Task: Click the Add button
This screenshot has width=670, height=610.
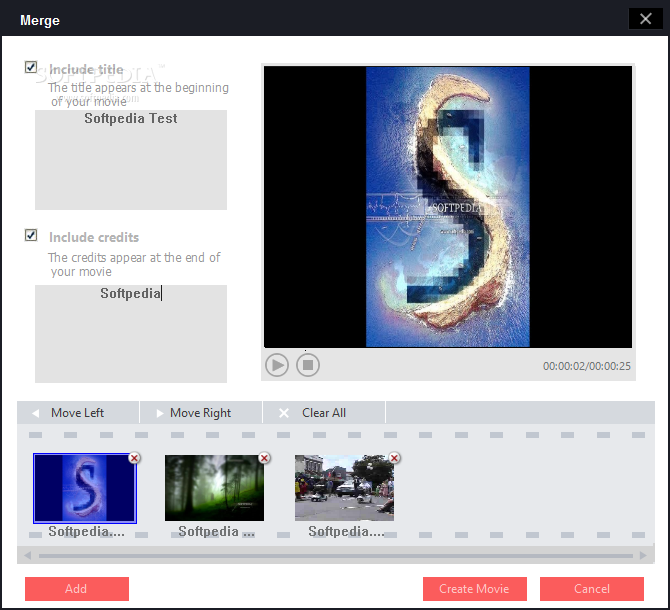Action: pyautogui.click(x=77, y=589)
